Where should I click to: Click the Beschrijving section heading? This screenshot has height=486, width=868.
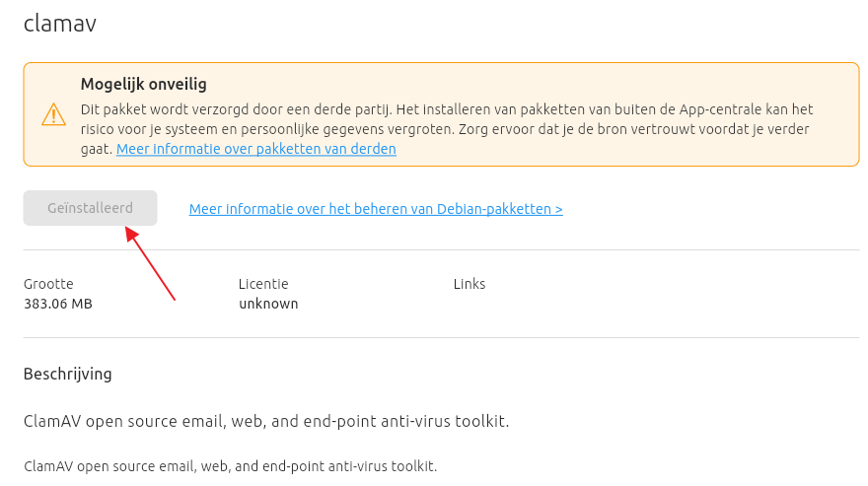68,374
